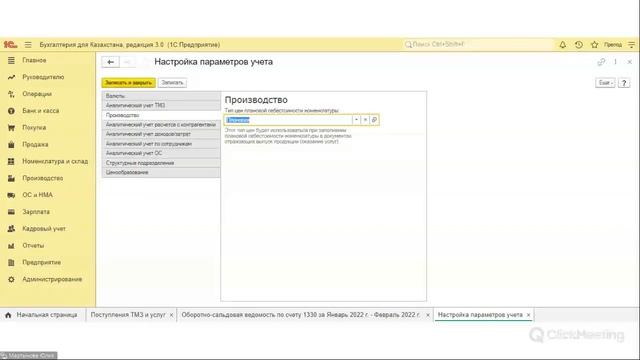Open the form's more options dots

tap(615, 62)
